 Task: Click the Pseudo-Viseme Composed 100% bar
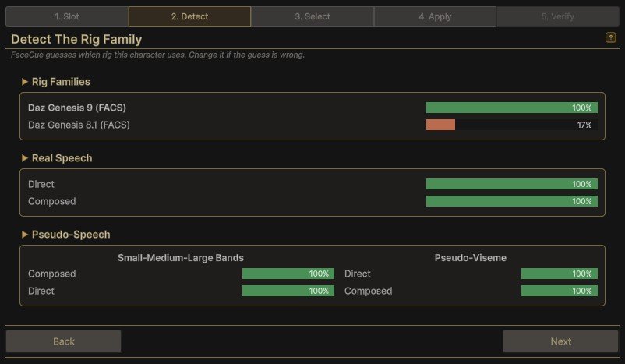click(x=560, y=291)
